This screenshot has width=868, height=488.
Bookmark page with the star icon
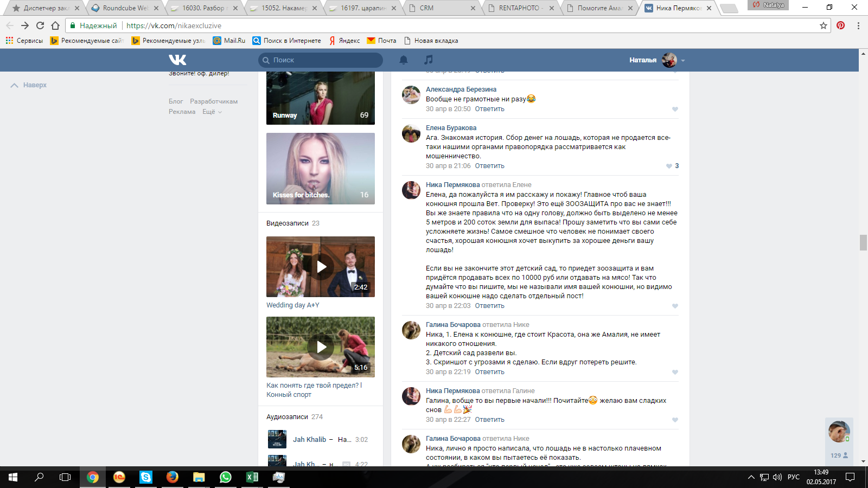click(824, 25)
